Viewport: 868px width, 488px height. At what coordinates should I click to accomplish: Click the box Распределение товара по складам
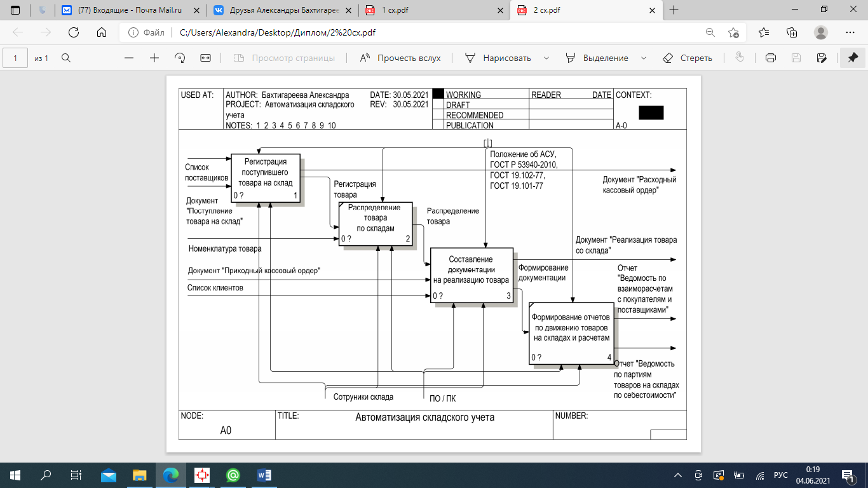(x=375, y=224)
